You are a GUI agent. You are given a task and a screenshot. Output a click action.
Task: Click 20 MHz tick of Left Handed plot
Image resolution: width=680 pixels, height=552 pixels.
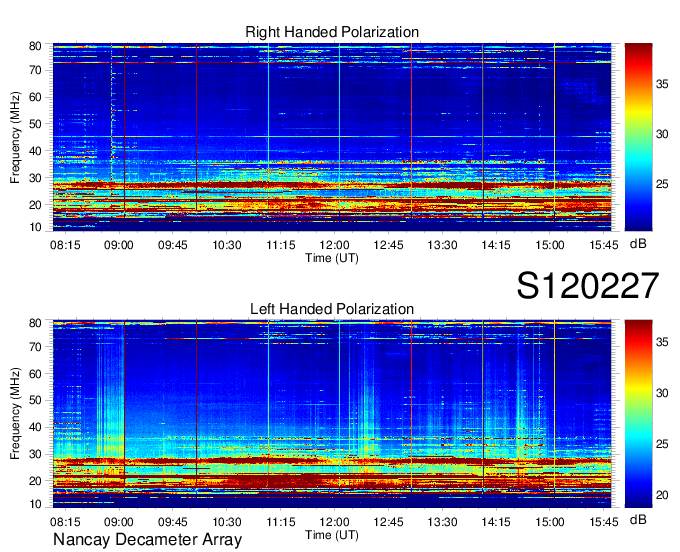35,481
